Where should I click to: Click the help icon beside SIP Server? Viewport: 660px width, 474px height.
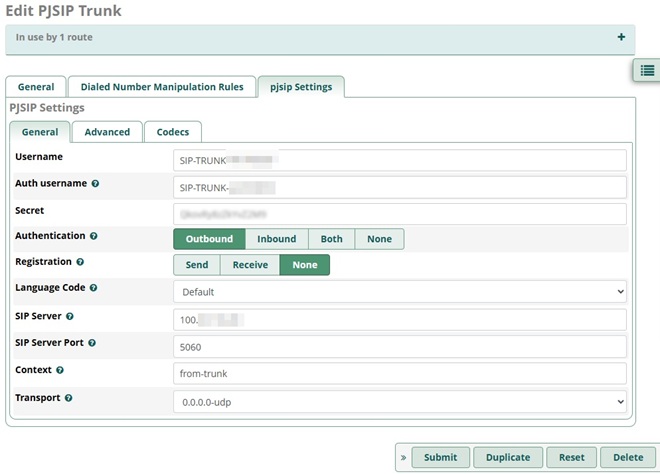[x=70, y=316]
